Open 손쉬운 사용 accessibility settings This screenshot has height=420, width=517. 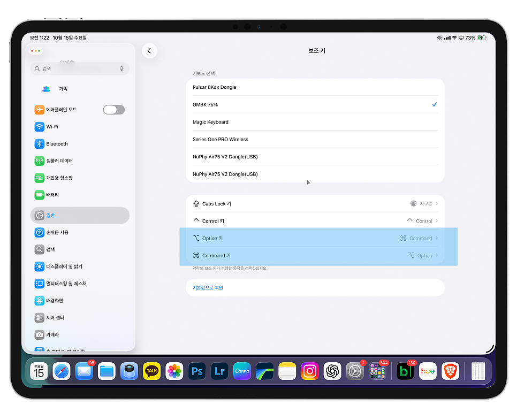click(x=80, y=232)
